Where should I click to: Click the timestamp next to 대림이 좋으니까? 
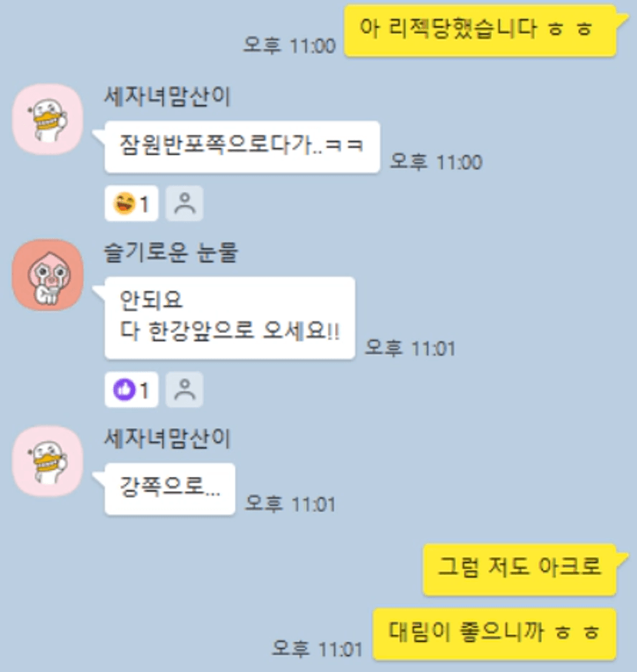pos(317,648)
